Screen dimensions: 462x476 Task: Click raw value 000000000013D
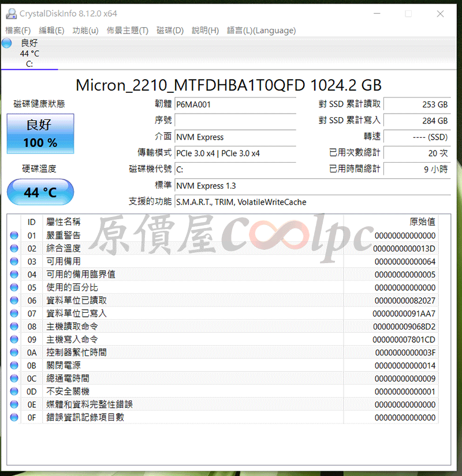404,249
